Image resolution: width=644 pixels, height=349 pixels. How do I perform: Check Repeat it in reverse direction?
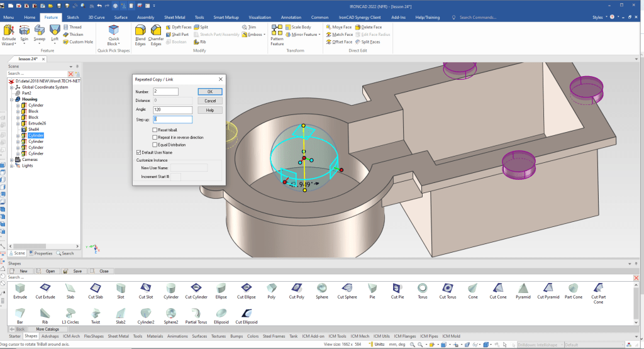point(155,137)
